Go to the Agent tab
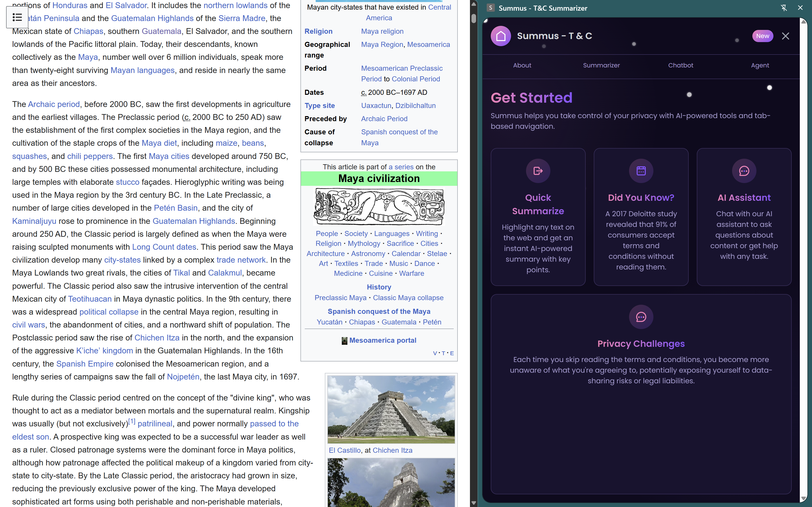 tap(760, 65)
